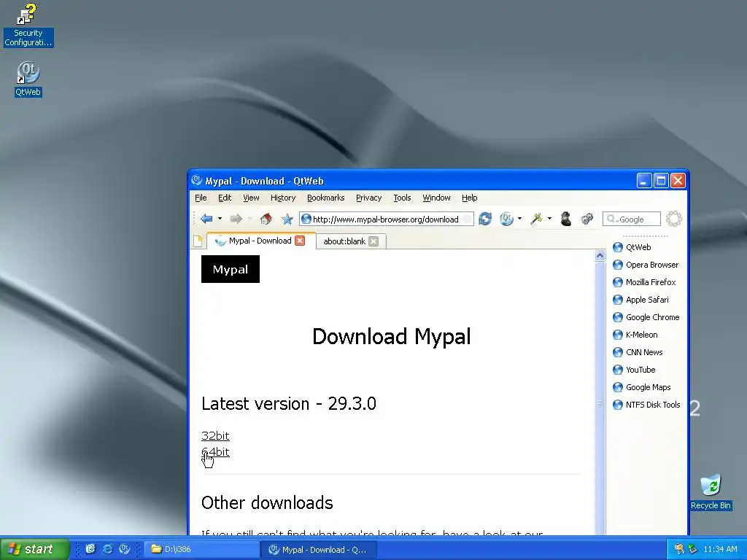The image size is (747, 560).
Task: Switch to D:\i386 taskbar window
Action: click(x=200, y=550)
